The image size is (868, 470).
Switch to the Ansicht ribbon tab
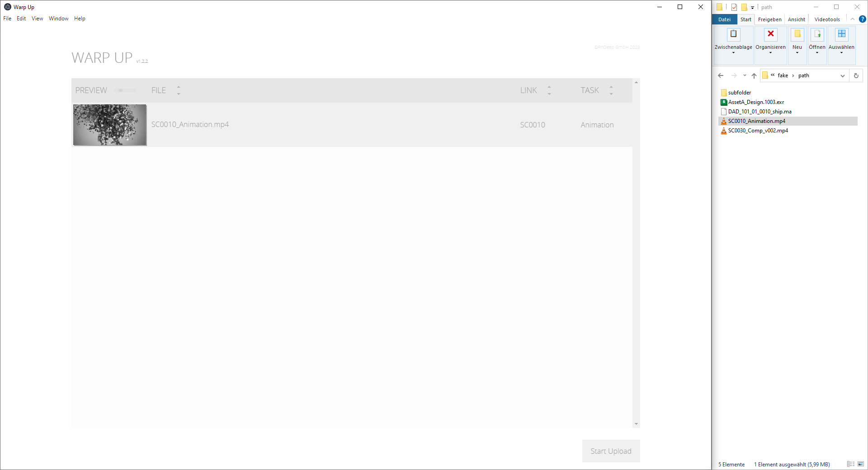pyautogui.click(x=796, y=19)
